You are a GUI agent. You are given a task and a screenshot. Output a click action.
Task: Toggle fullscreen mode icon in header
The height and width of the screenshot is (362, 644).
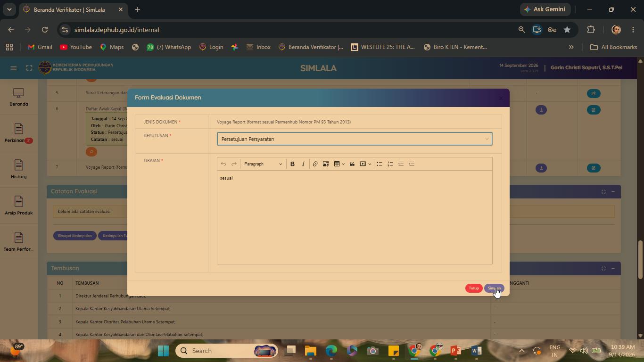29,68
